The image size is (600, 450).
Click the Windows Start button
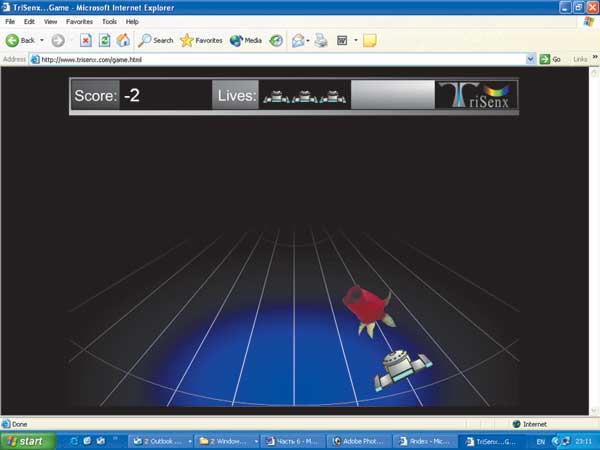[26, 440]
